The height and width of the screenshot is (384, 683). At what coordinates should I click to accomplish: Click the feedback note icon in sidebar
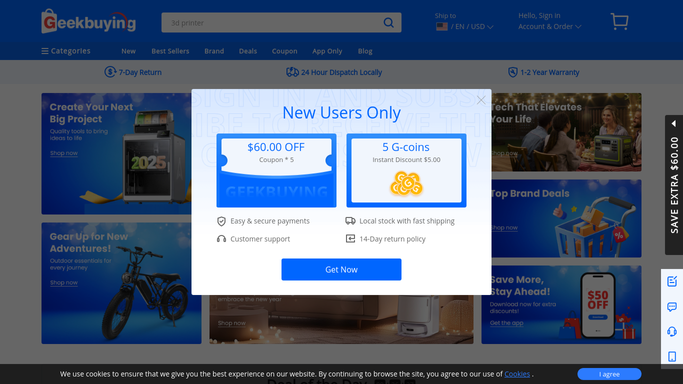[x=672, y=281]
